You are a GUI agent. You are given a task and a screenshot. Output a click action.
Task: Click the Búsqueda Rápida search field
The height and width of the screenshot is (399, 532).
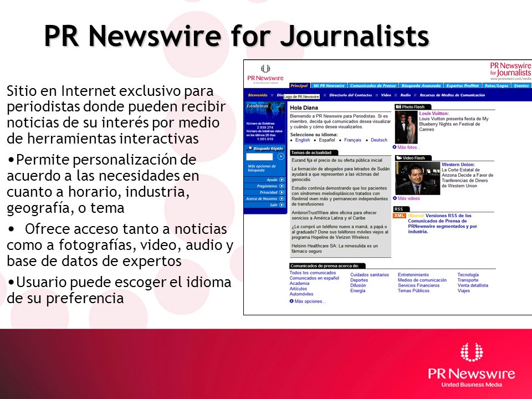click(x=259, y=157)
